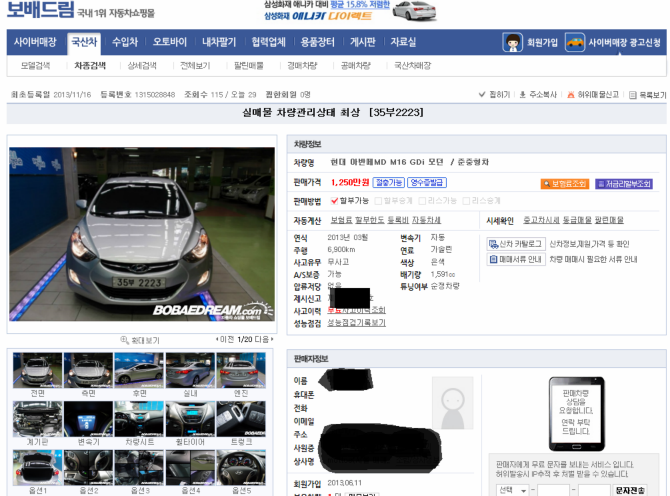Click the 확대보기 magnifier icon
Viewport: 670px width, 496px height.
coord(124,340)
